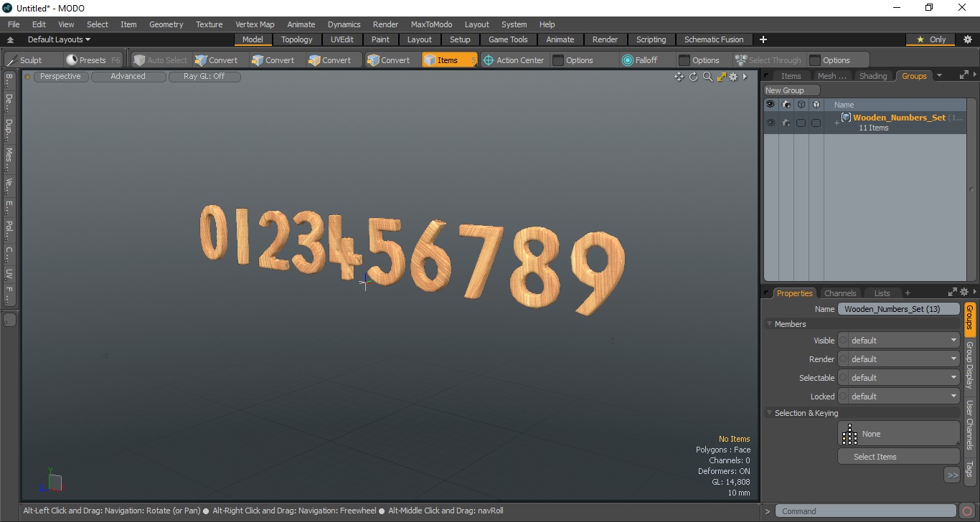The width and height of the screenshot is (980, 522).
Task: Click the home arrow icon beside Default Layouts
Action: [x=11, y=40]
